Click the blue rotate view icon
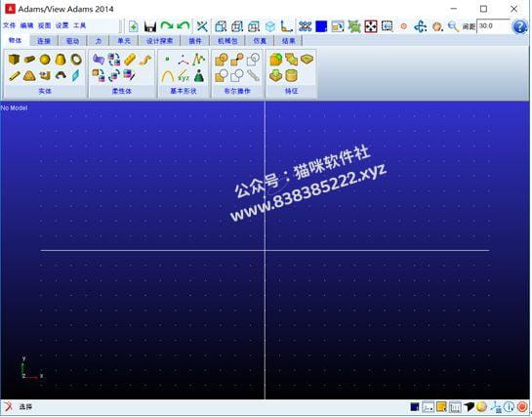Image resolution: width=532 pixels, height=417 pixels. (421, 26)
